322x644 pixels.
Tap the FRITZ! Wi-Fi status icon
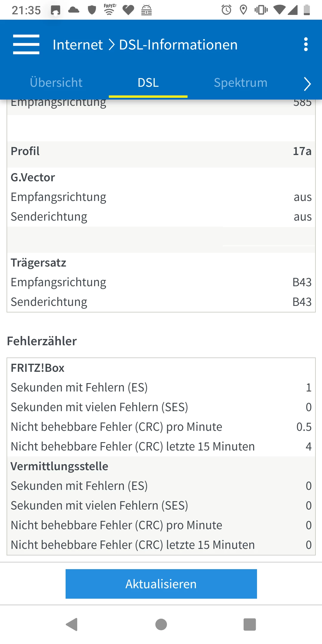point(110,10)
